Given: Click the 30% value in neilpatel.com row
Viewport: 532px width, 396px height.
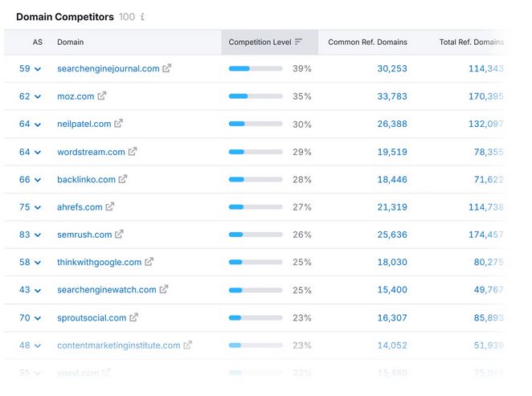Looking at the screenshot, I should (302, 124).
